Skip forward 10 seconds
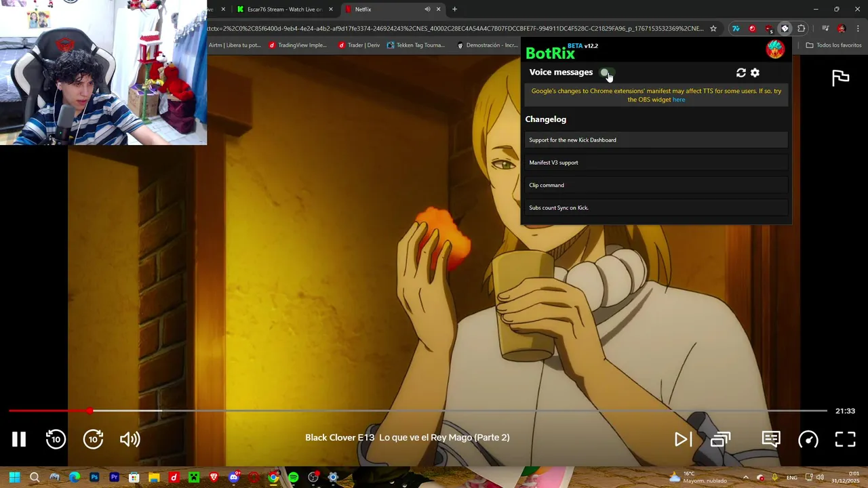This screenshot has height=488, width=868. coord(93,439)
